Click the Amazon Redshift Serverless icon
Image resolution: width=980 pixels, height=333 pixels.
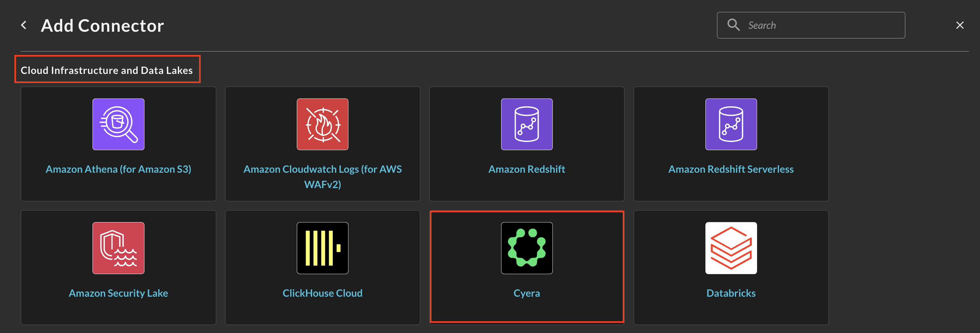point(731,124)
